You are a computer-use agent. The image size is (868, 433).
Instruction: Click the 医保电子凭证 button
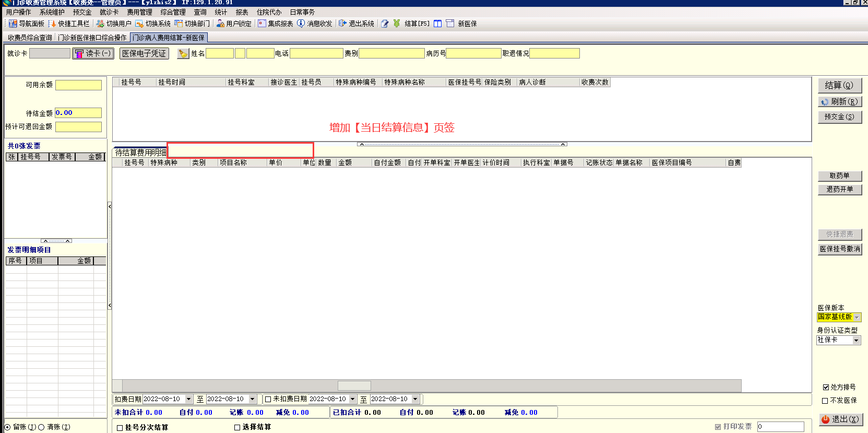click(144, 53)
